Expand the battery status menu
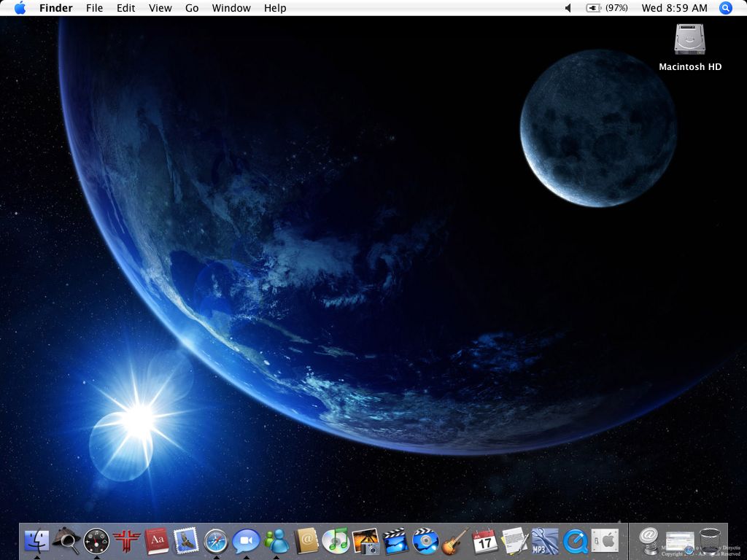This screenshot has height=560, width=747. click(x=607, y=8)
